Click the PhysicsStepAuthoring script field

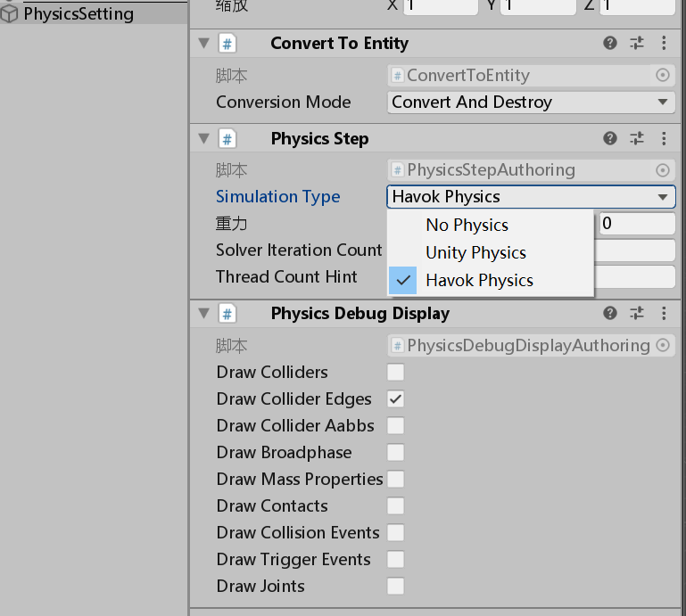point(531,170)
